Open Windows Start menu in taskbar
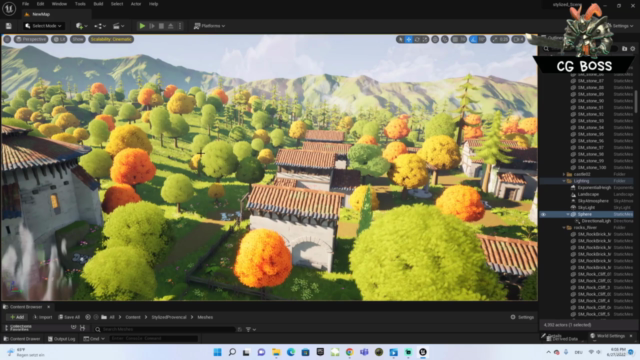This screenshot has height=360, width=640. [218, 352]
